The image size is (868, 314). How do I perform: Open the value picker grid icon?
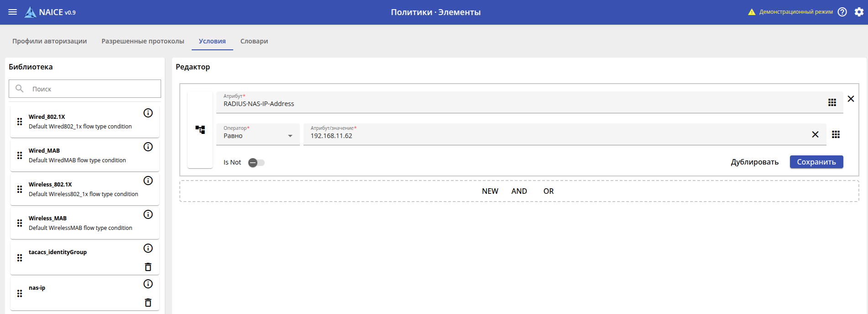(x=836, y=134)
